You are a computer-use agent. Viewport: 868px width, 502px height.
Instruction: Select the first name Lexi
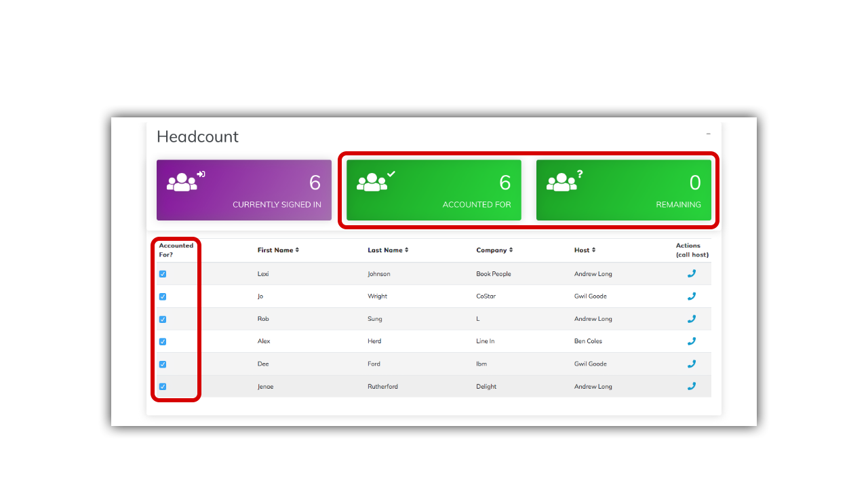click(x=264, y=274)
